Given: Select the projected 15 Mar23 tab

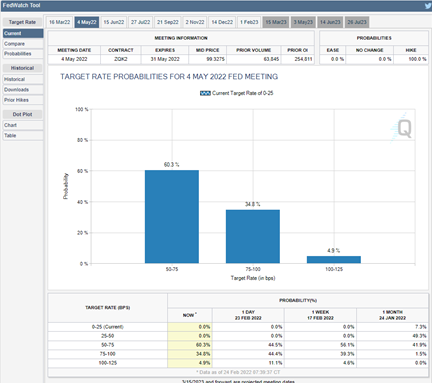Looking at the screenshot, I should 276,22.
